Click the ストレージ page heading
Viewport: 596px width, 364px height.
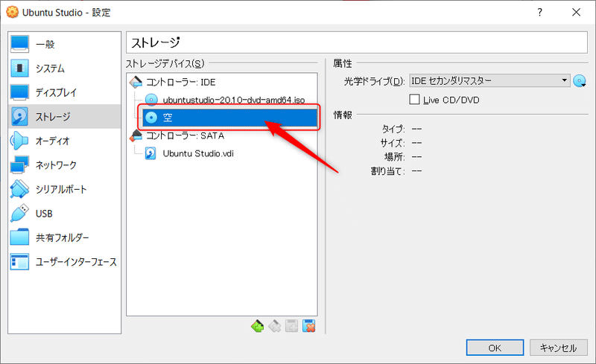156,42
